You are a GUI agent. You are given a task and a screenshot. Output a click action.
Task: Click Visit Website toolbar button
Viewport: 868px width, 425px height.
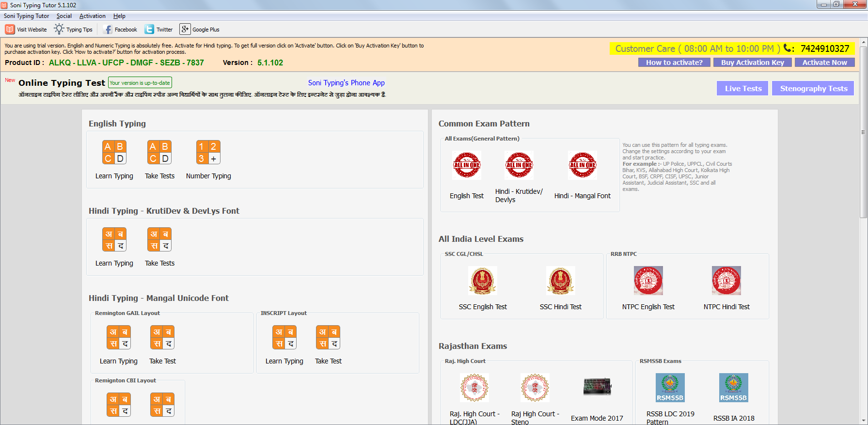click(x=26, y=30)
